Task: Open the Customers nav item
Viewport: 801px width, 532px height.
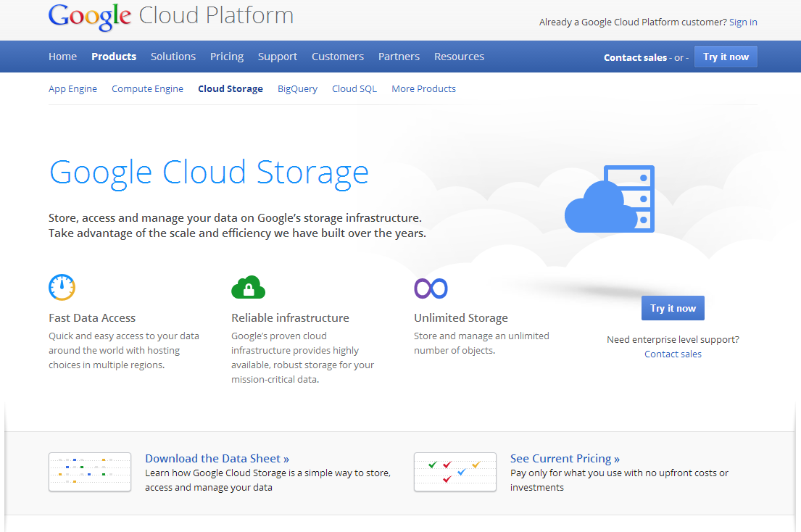Action: click(338, 57)
